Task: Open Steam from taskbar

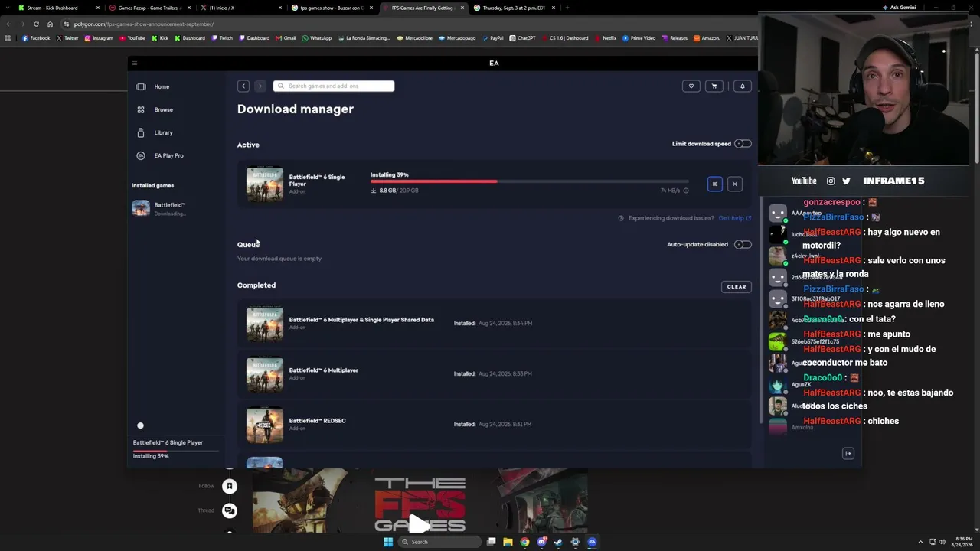Action: (558, 542)
